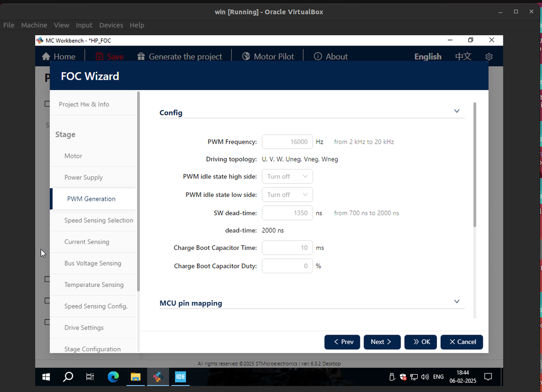Click the Charge Boot Capacitor Duty field

287,266
